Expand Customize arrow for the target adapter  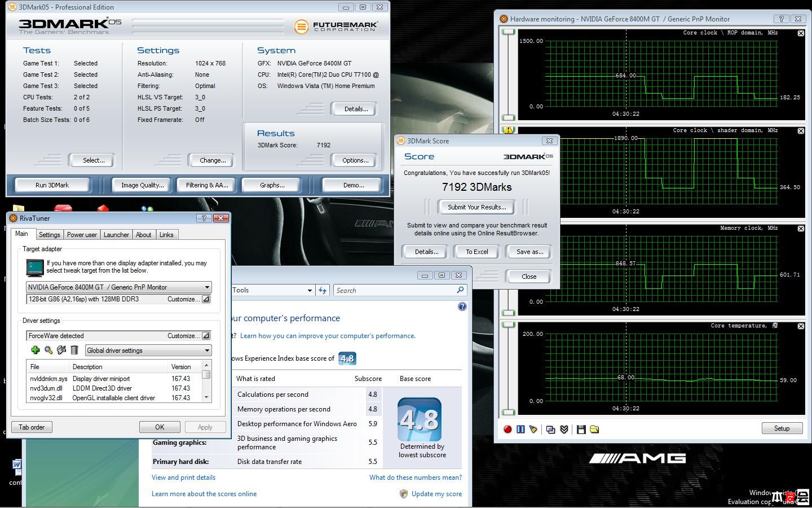pos(206,299)
